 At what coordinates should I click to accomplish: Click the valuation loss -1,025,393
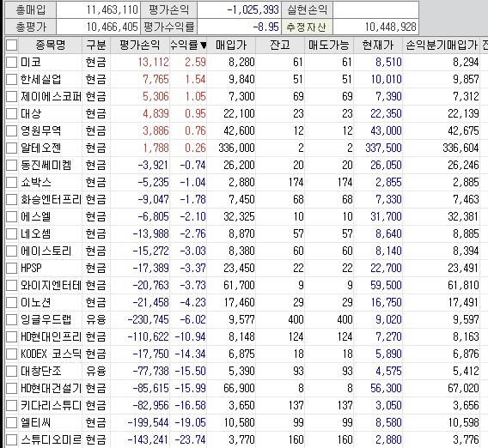(253, 10)
